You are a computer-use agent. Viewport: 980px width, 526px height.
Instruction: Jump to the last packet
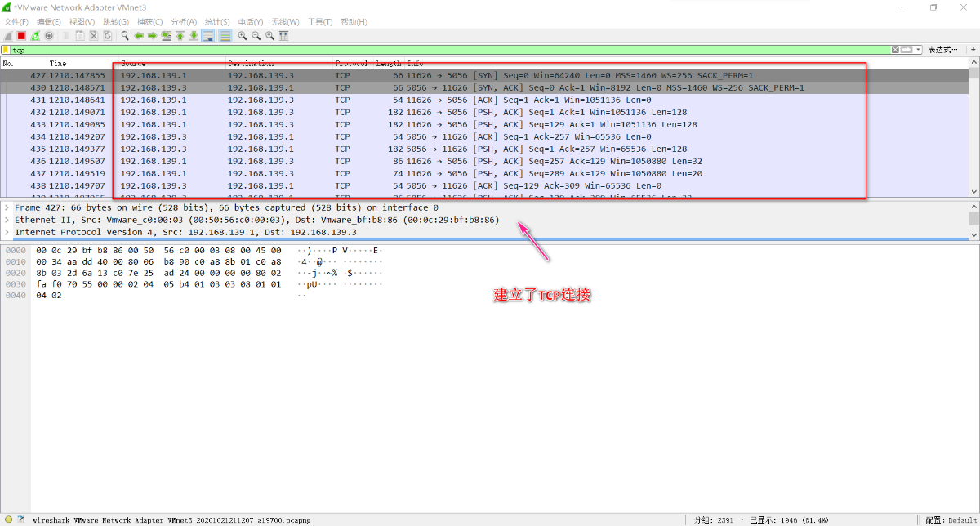(x=194, y=36)
